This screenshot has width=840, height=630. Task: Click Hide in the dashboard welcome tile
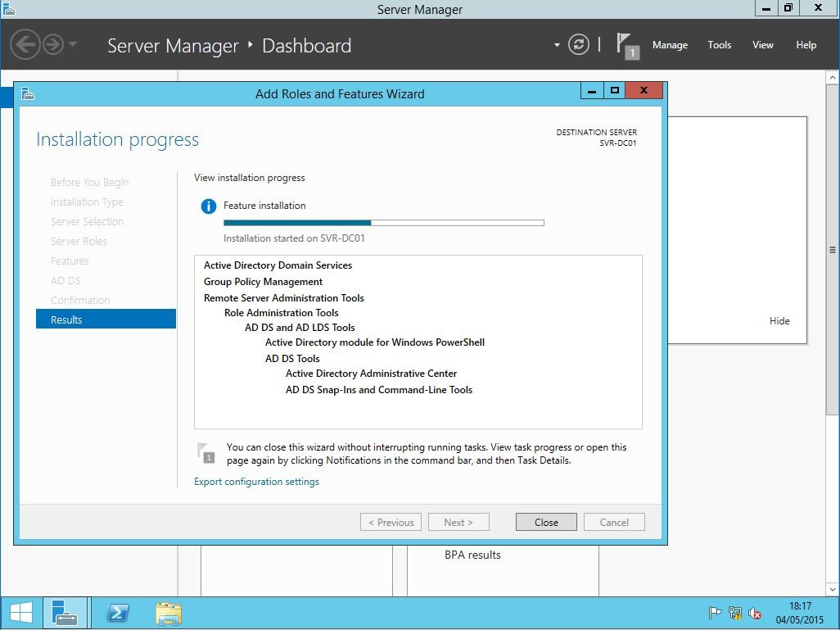tap(779, 321)
